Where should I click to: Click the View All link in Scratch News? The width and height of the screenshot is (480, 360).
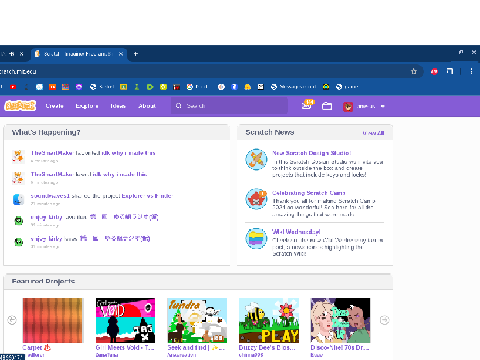coord(373,133)
